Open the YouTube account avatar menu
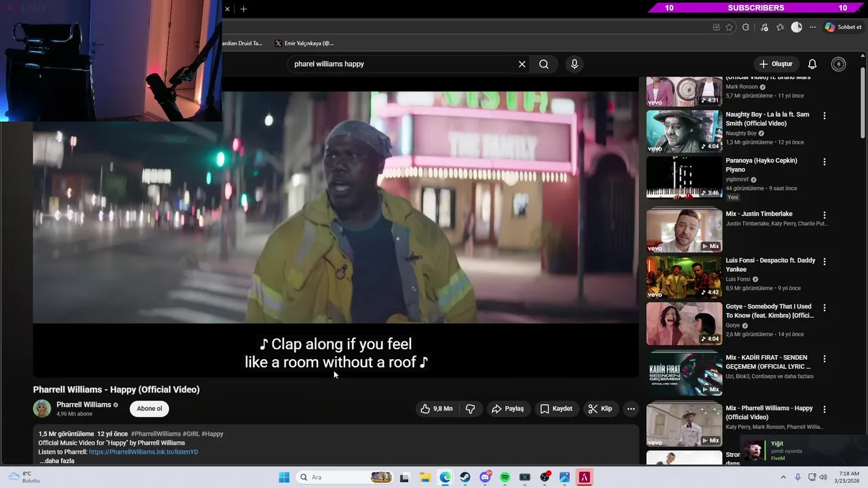The height and width of the screenshot is (488, 868). click(839, 64)
